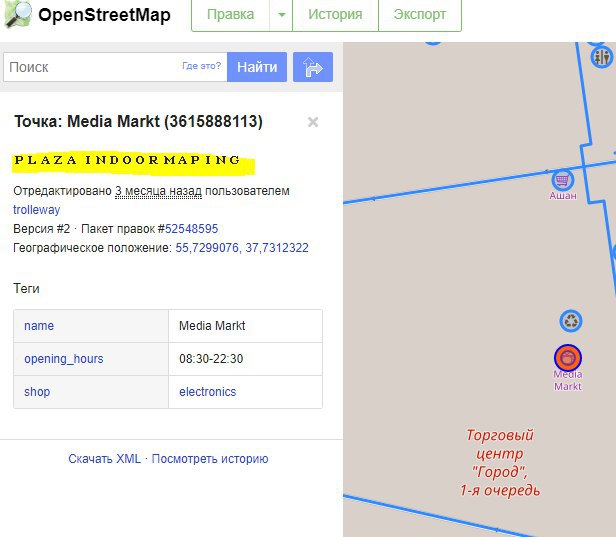This screenshot has width=616, height=537.
Task: Click the 'Скачать XML' link
Action: coord(104,459)
